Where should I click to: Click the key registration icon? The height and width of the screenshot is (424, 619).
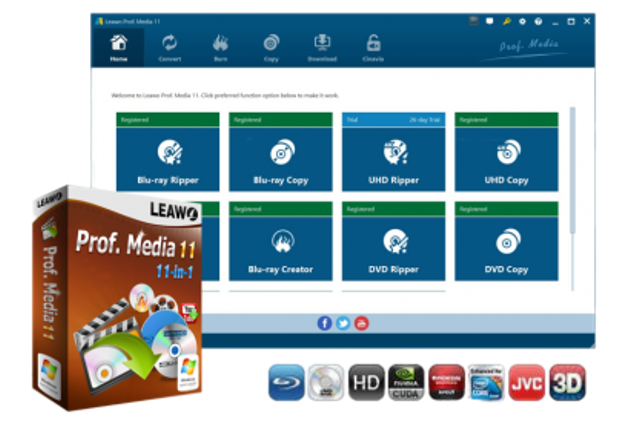pos(506,21)
